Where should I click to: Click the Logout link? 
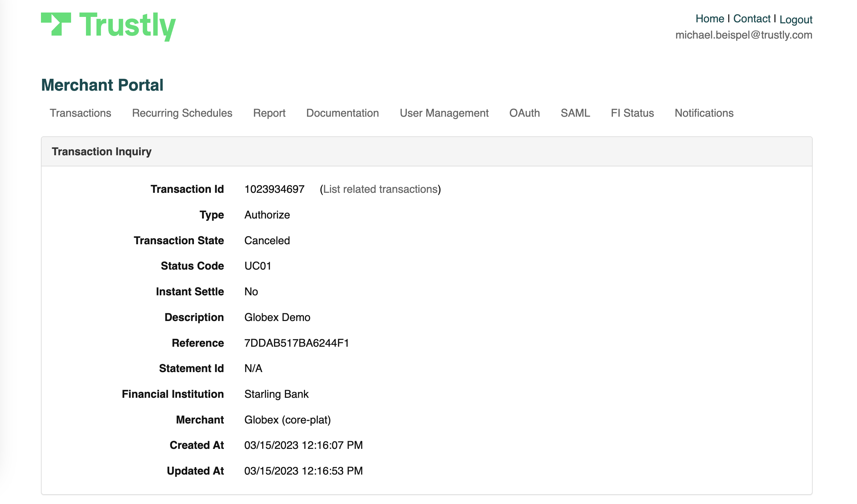coord(795,20)
